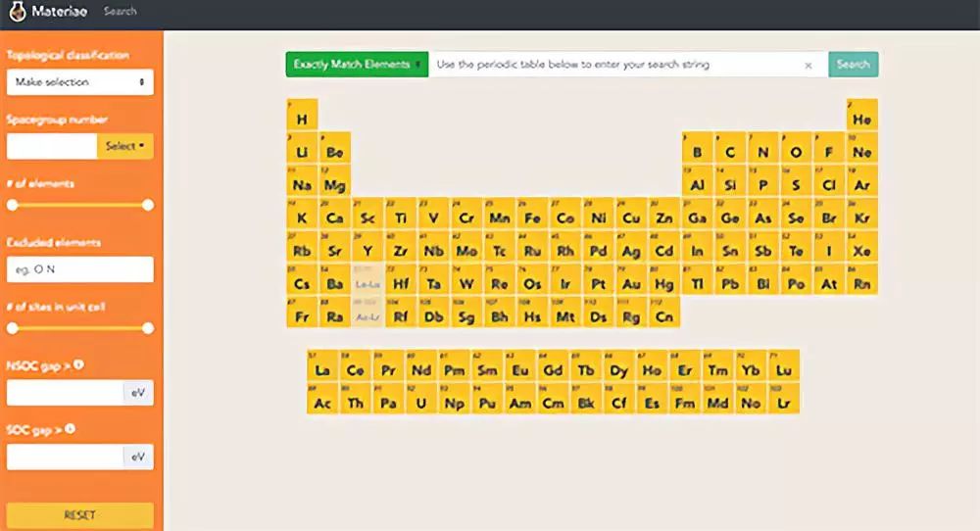
Task: Click the Excluded elements input field
Action: (x=80, y=269)
